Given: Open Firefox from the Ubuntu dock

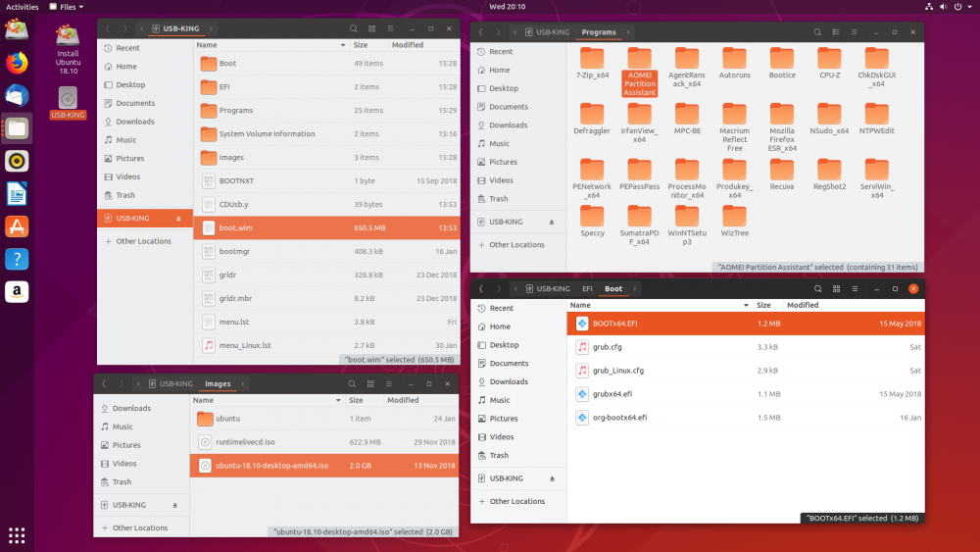Looking at the screenshot, I should [17, 63].
